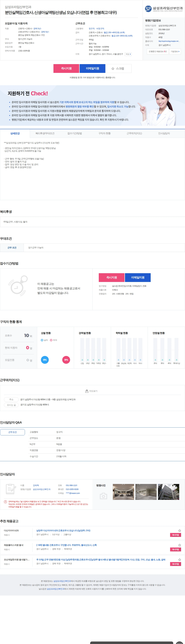Switch to the 접수기간/방법 tab
The height and width of the screenshot is (644, 185).
[x=75, y=134]
